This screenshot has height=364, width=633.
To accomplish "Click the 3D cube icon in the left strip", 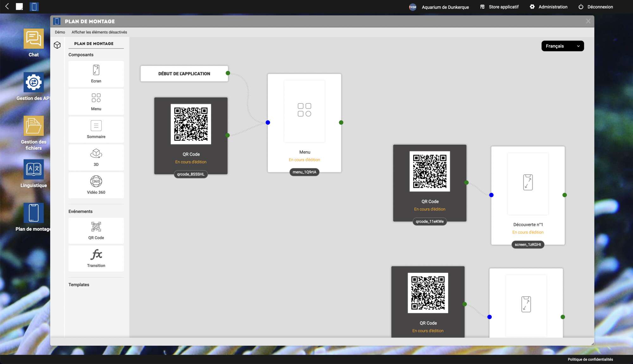I will pyautogui.click(x=57, y=45).
